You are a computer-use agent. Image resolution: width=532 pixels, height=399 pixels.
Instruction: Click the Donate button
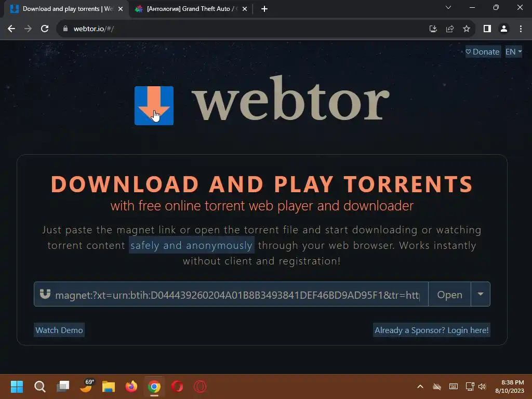pos(483,51)
